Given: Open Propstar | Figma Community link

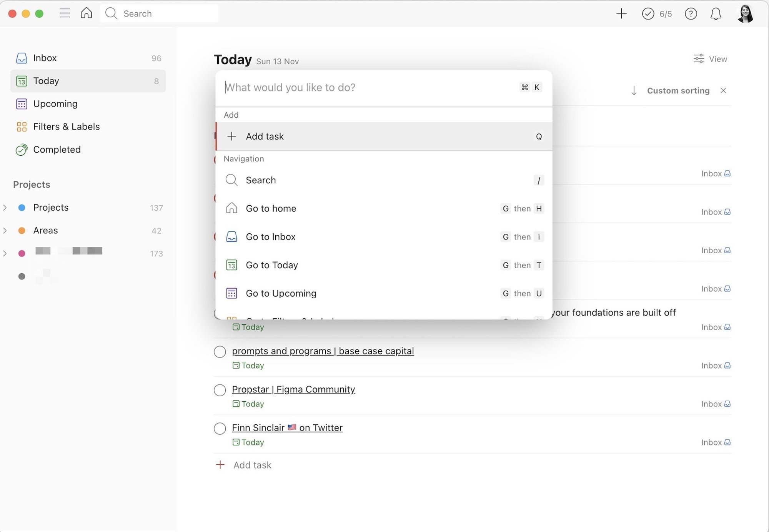Looking at the screenshot, I should click(293, 389).
